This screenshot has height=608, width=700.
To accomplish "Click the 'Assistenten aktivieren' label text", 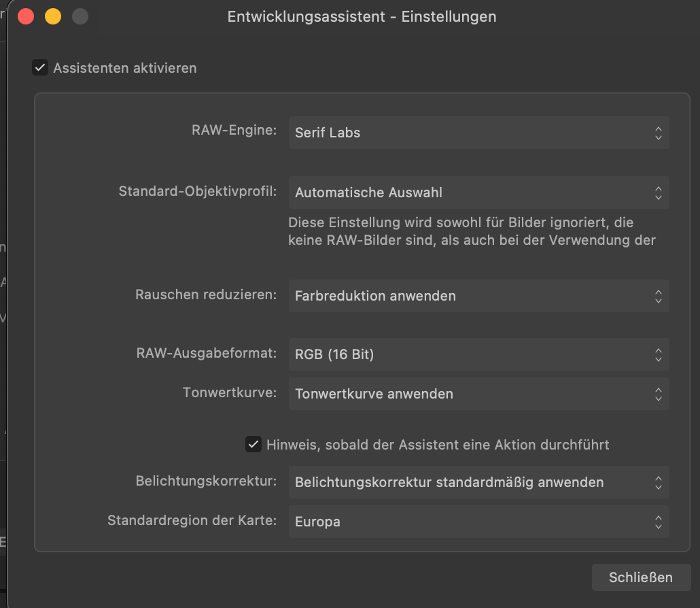I will click(125, 68).
